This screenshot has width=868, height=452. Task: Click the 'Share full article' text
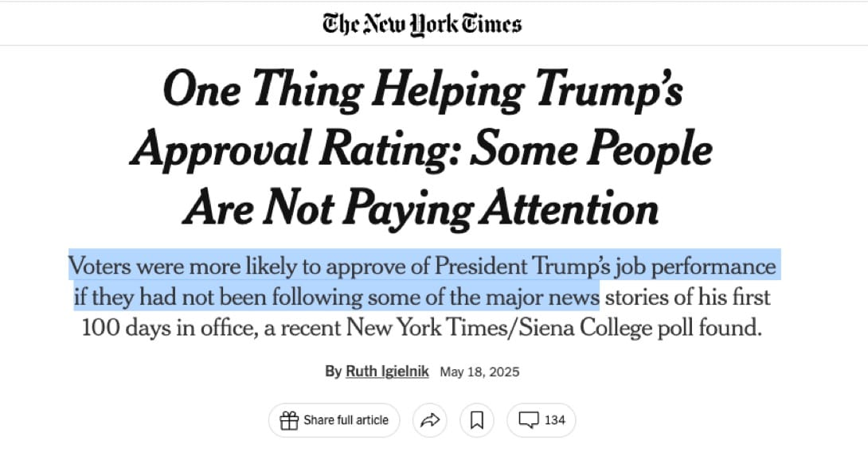[x=346, y=420]
